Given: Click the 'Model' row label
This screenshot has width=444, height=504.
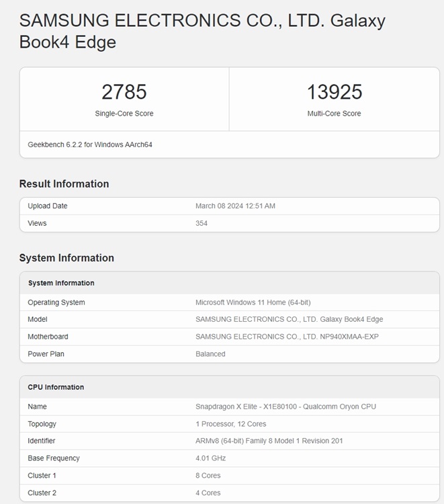Looking at the screenshot, I should (37, 319).
